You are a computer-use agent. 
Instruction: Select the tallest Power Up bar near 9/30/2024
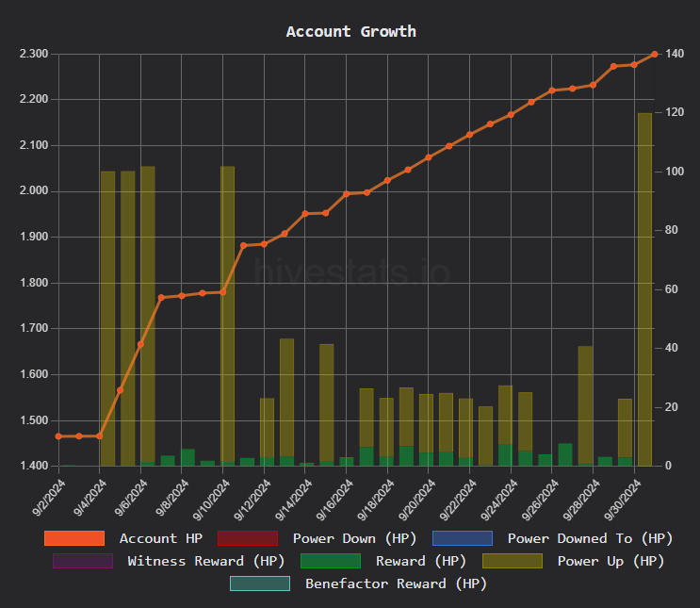(644, 289)
